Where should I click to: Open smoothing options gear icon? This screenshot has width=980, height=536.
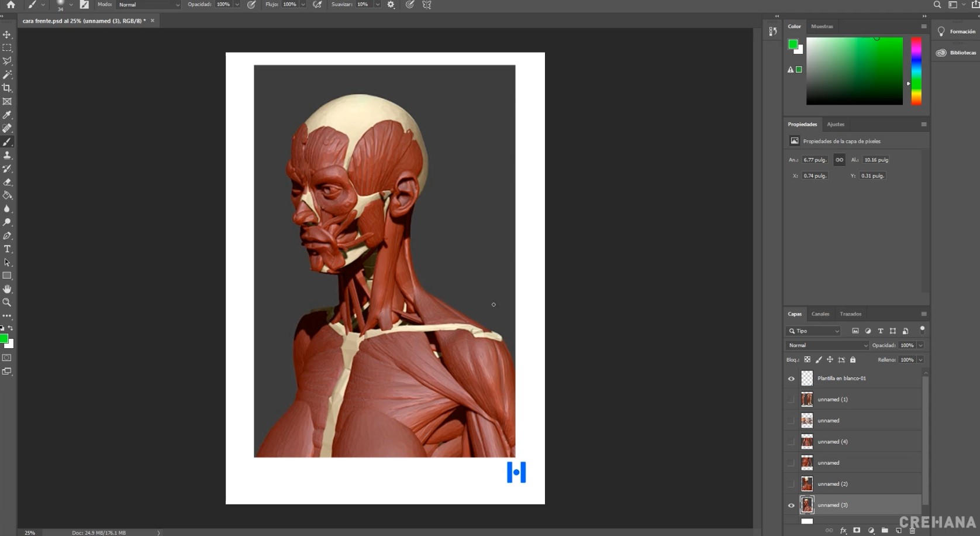click(x=391, y=5)
